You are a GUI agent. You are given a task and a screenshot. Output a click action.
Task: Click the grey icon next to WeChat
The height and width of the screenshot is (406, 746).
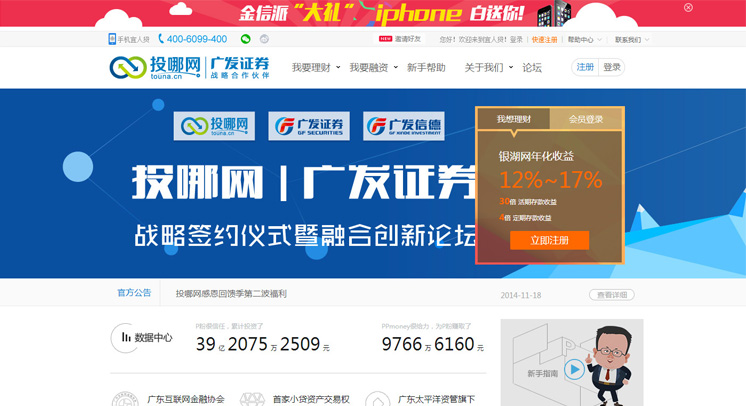point(264,39)
